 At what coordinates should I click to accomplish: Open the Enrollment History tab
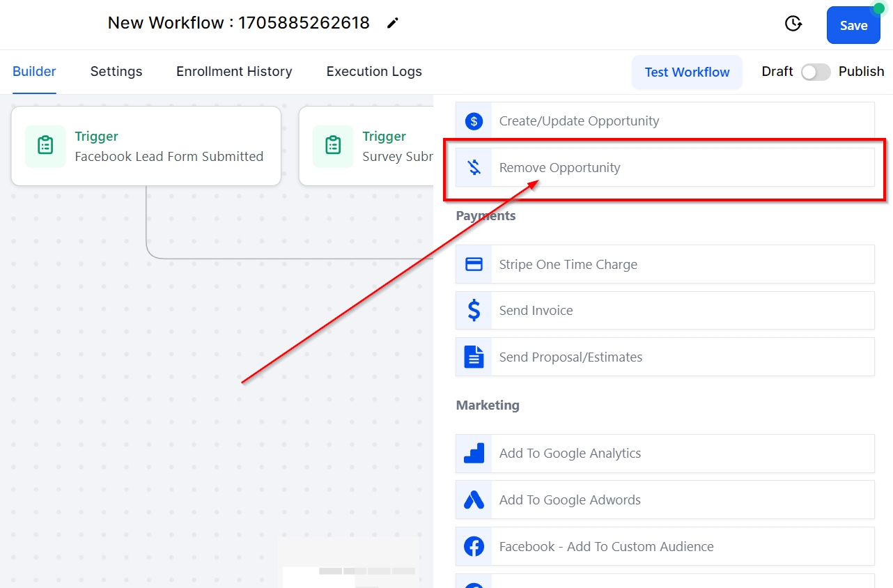coord(234,72)
